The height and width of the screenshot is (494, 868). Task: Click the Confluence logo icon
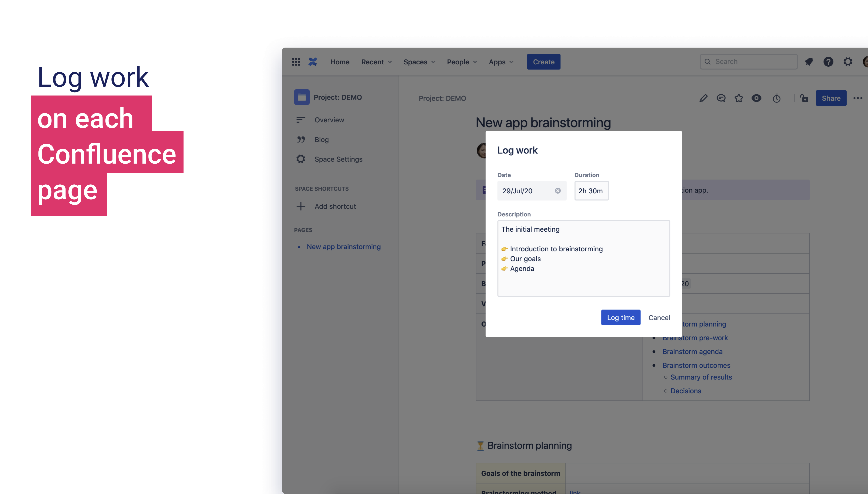(312, 61)
